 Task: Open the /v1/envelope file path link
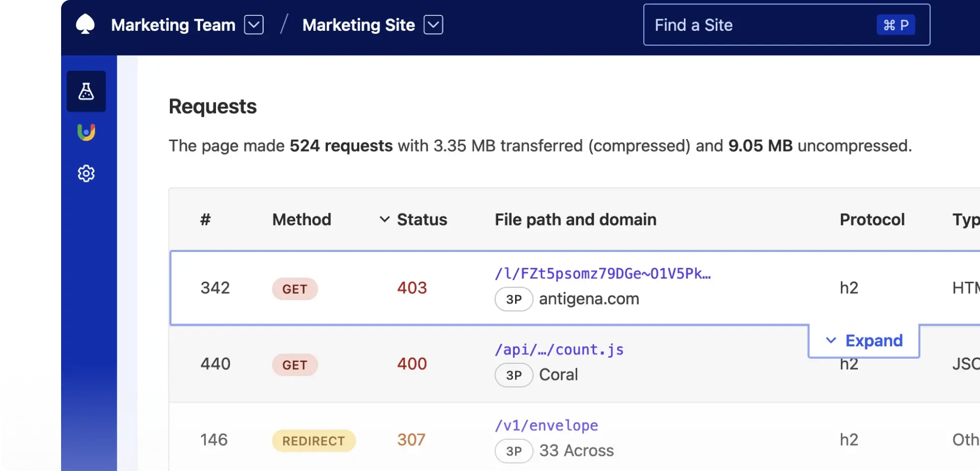546,425
